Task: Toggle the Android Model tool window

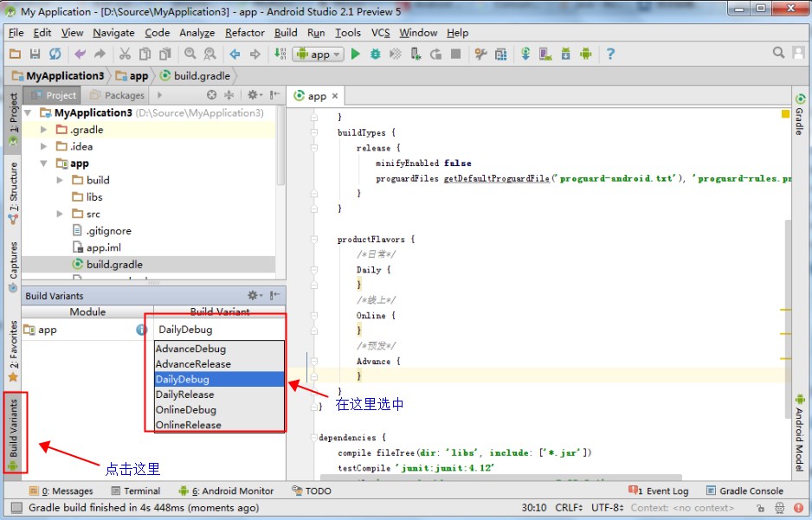Action: point(800,433)
